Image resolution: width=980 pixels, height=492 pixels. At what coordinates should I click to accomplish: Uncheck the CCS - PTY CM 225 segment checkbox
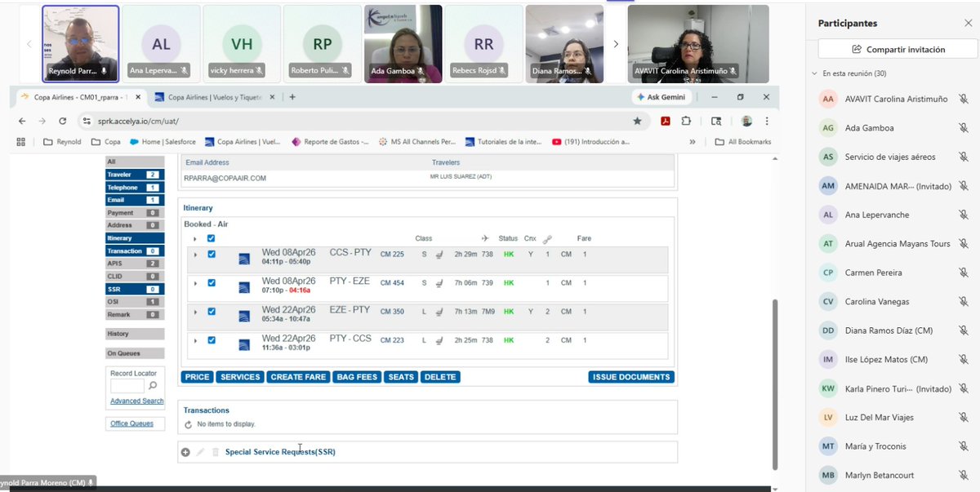point(212,255)
